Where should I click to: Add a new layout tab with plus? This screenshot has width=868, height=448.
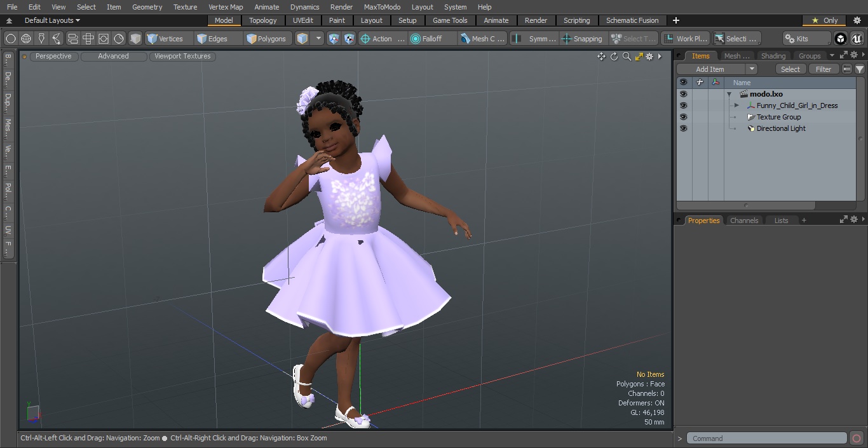tap(675, 20)
